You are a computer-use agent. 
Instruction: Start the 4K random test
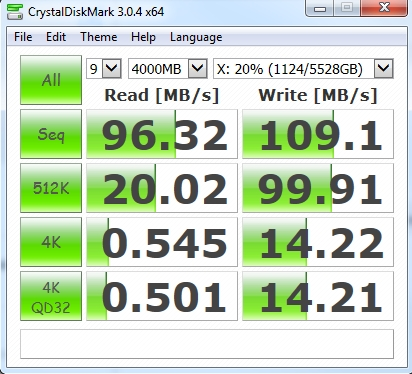coord(51,242)
